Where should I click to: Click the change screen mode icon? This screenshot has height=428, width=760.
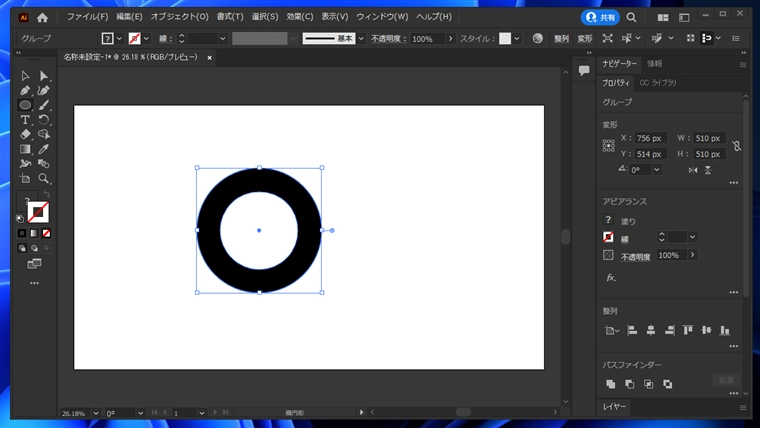[34, 264]
